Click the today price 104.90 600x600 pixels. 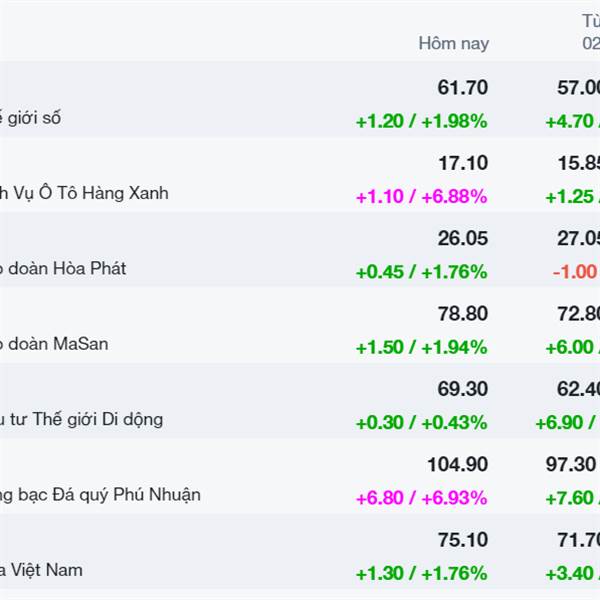coord(457,464)
